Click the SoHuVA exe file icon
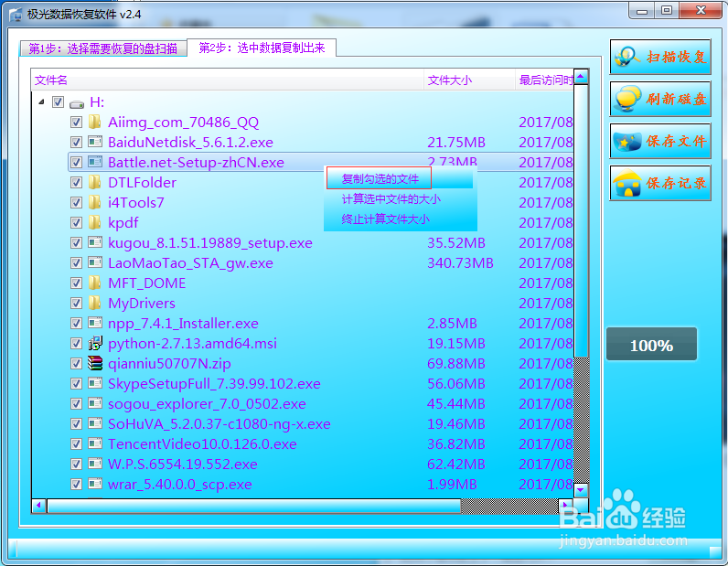This screenshot has height=566, width=728. 95,423
